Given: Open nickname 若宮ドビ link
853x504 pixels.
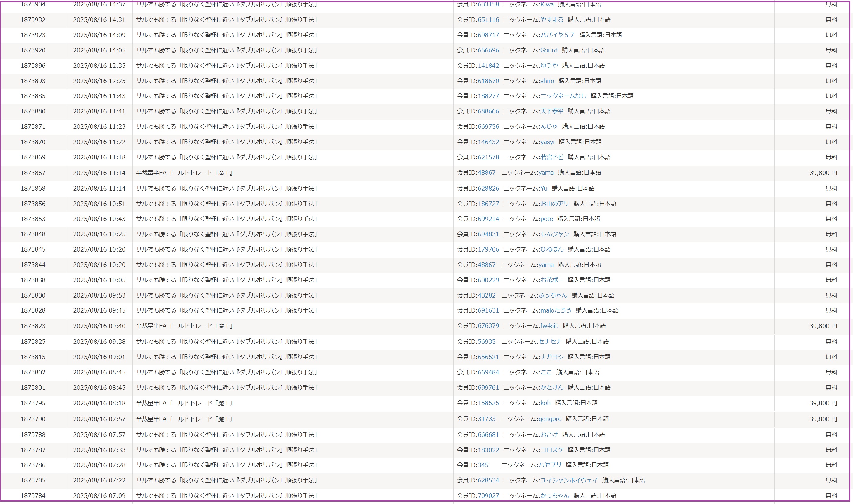Looking at the screenshot, I should pos(552,157).
